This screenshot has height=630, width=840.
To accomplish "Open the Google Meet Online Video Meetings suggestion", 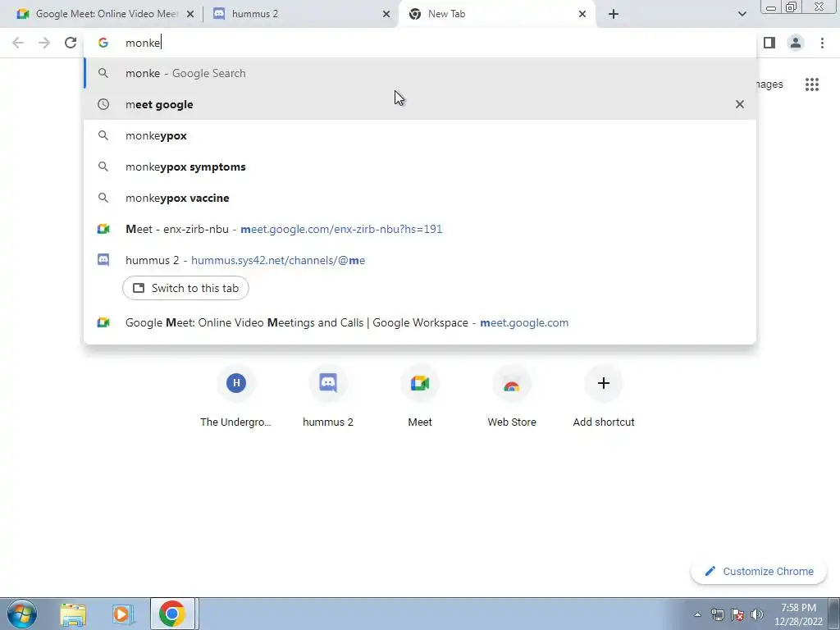I will (420, 322).
